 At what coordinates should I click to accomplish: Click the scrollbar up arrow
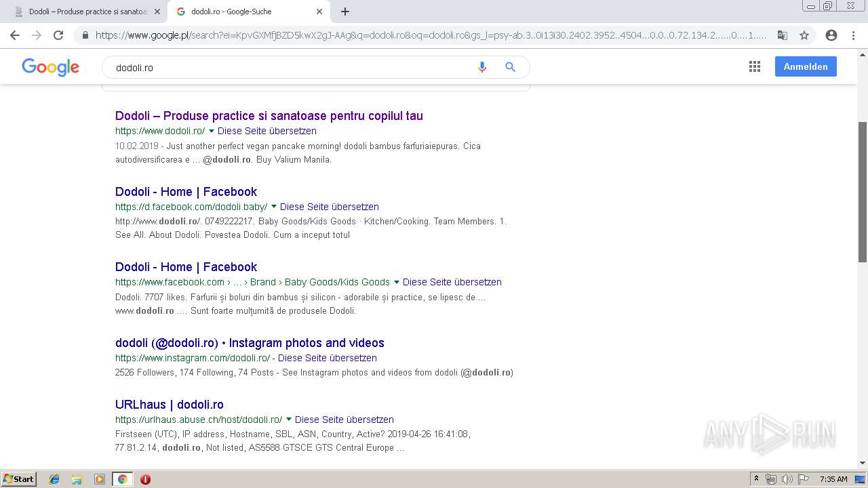tap(863, 55)
